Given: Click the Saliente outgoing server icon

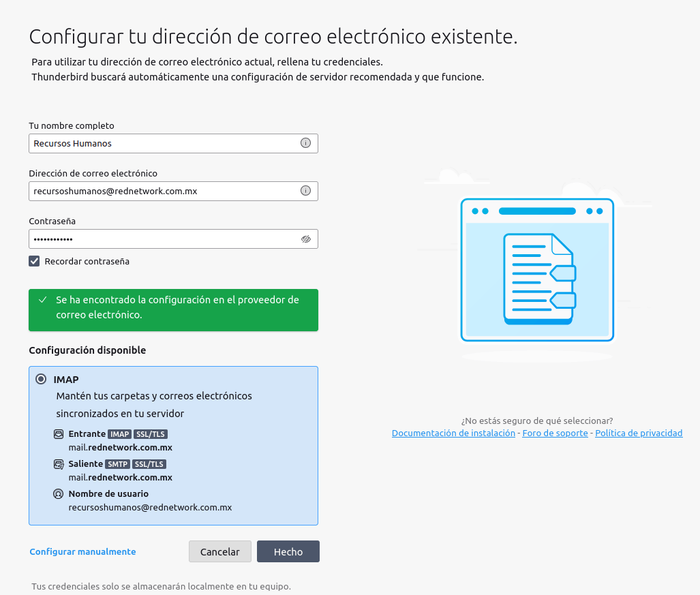Looking at the screenshot, I should [59, 464].
